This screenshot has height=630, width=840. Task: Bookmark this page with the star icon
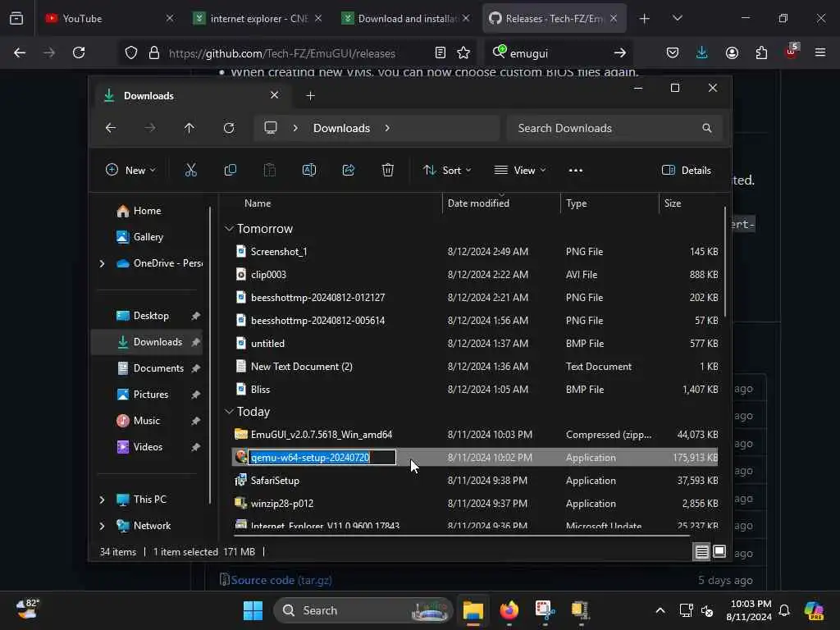click(463, 52)
